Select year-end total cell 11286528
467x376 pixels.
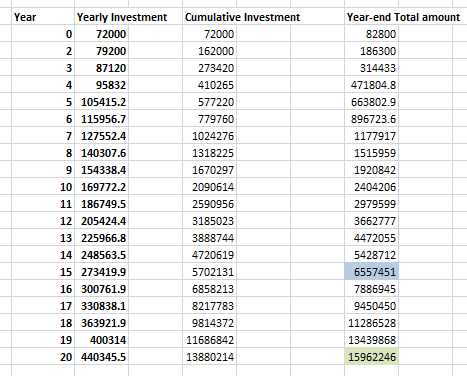pyautogui.click(x=371, y=323)
